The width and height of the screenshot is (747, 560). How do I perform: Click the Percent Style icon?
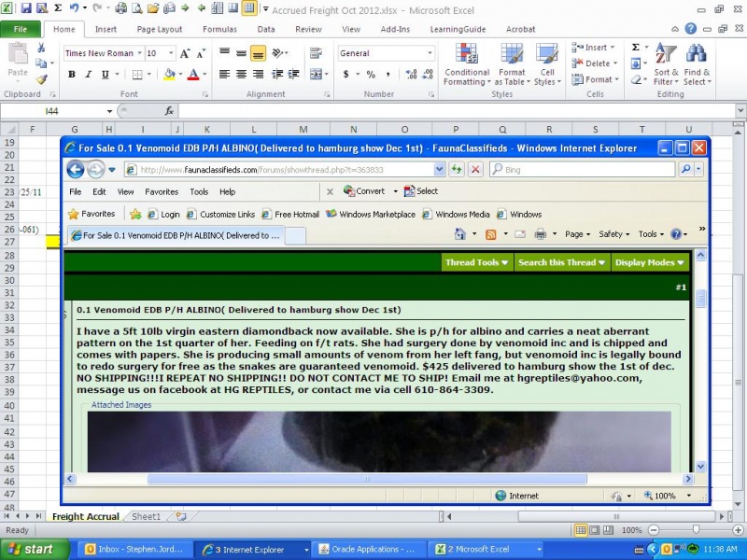click(x=371, y=75)
